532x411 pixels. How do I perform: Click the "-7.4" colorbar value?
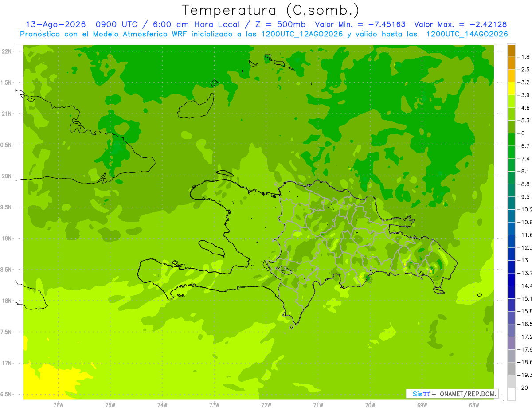point(524,159)
